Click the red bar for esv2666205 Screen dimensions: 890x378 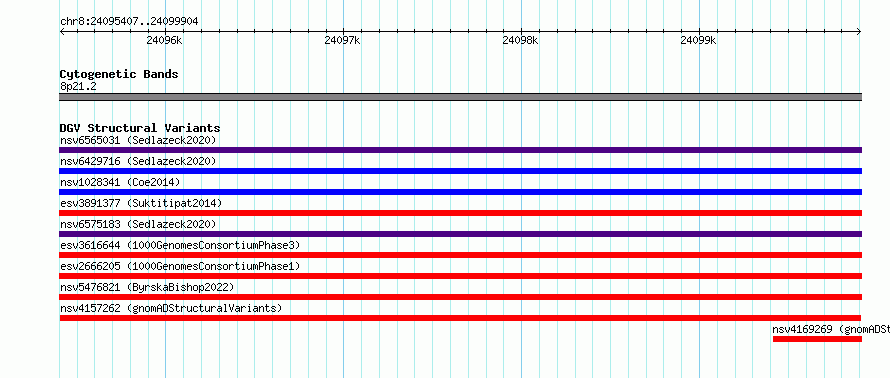click(x=460, y=276)
